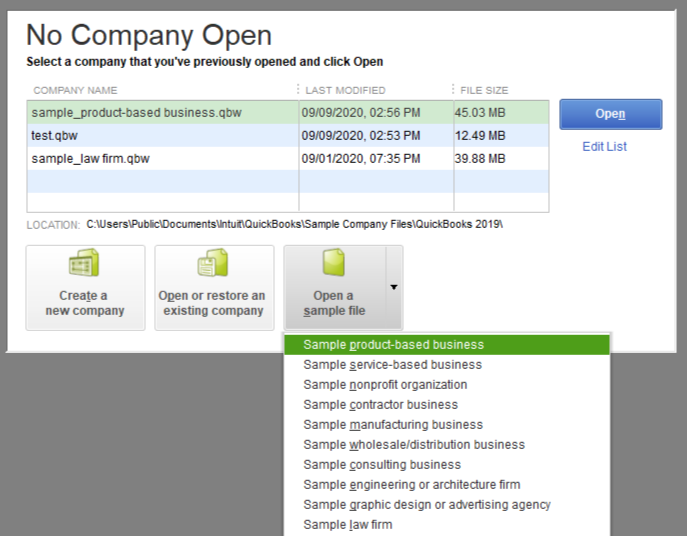The width and height of the screenshot is (687, 536).
Task: Choose Sample engineering or architecture firm
Action: coord(446,485)
